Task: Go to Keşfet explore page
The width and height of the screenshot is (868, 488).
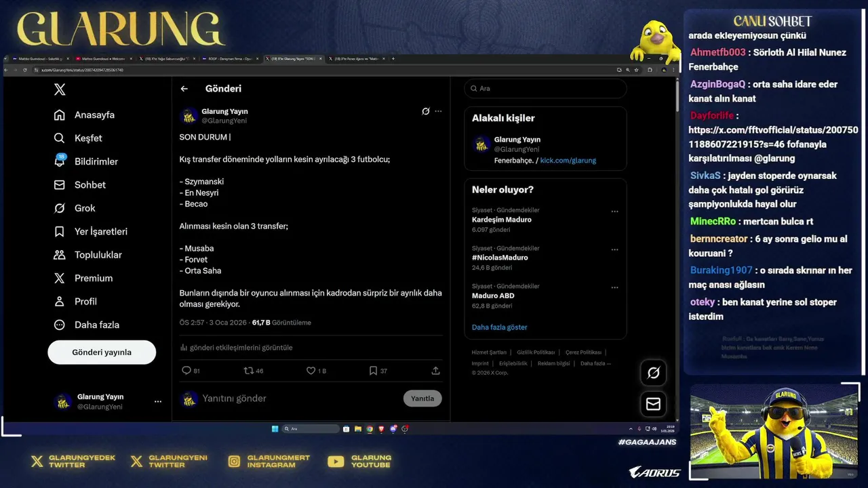Action: click(78, 138)
